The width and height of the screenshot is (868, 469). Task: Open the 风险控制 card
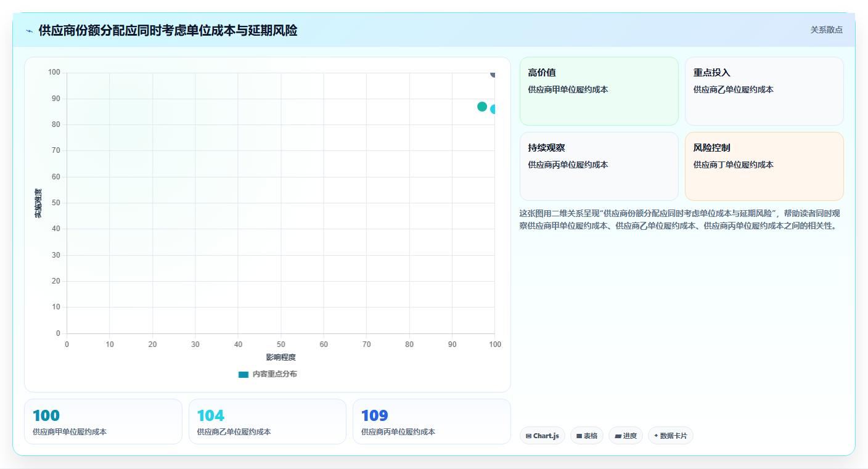tap(764, 166)
